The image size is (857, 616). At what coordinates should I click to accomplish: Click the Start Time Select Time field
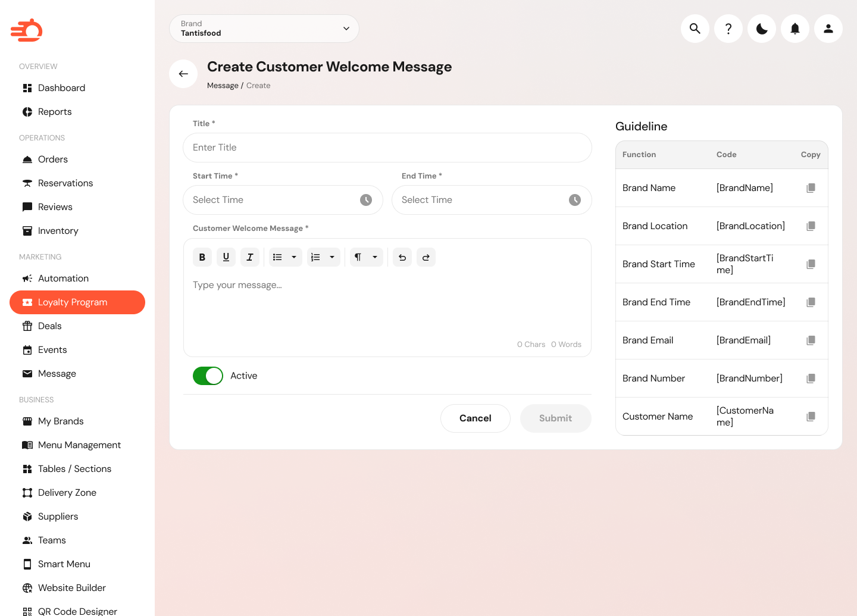[x=283, y=200]
